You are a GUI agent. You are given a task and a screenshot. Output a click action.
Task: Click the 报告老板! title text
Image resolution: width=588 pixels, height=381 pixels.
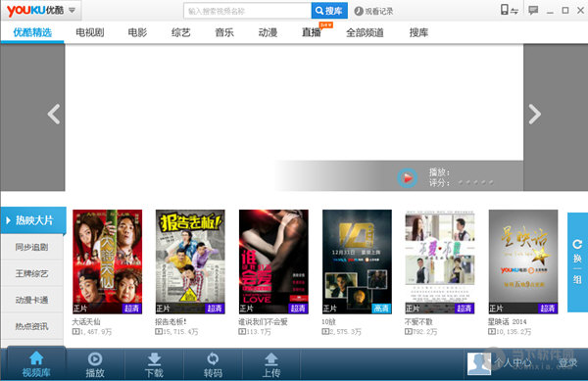[x=171, y=322]
